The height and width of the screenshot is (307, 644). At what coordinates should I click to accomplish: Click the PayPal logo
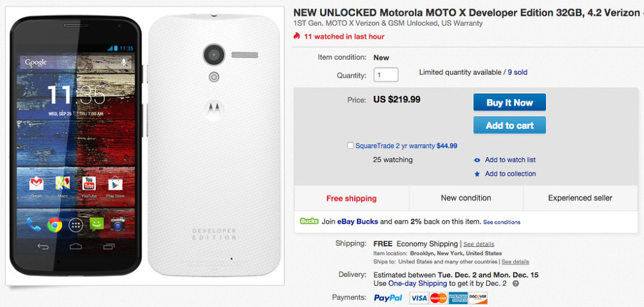pos(388,298)
